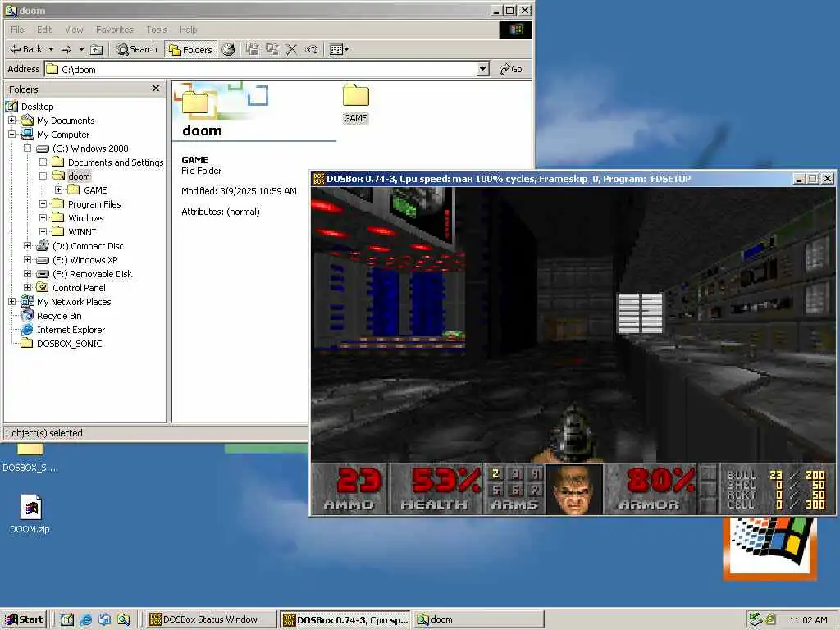Open the Views dropdown button
Viewport: 840px width, 630px height.
(339, 49)
